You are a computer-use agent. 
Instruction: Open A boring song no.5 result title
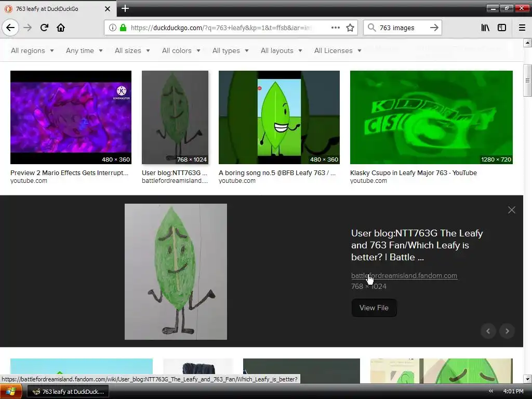click(277, 172)
